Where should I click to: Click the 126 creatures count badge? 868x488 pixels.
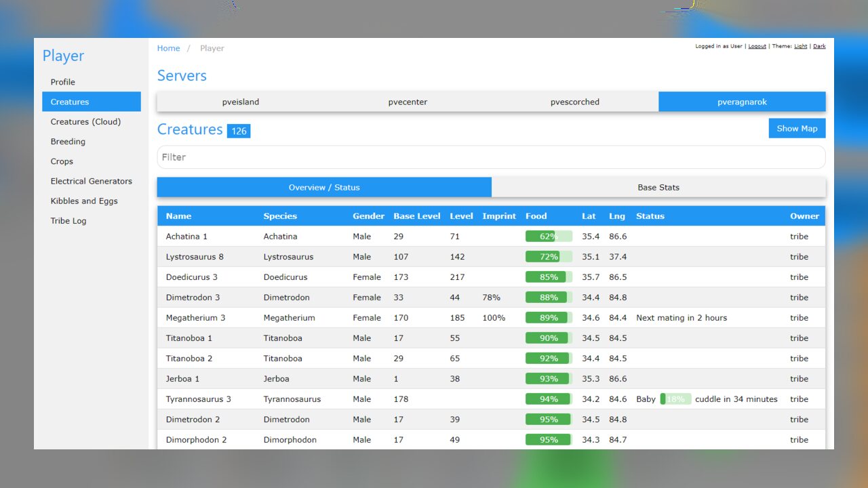pos(239,131)
